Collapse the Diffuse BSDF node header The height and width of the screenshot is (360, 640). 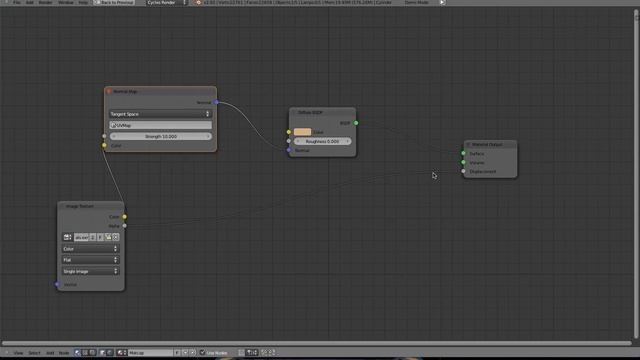coord(293,112)
